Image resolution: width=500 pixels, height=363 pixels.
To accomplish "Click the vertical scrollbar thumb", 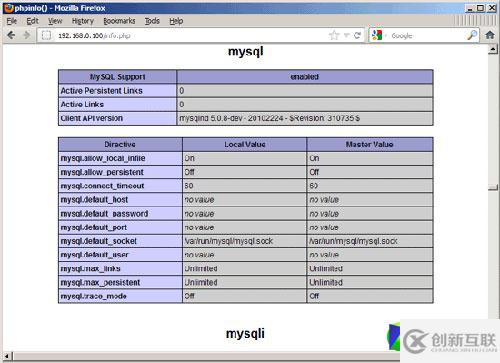I will coord(493,187).
